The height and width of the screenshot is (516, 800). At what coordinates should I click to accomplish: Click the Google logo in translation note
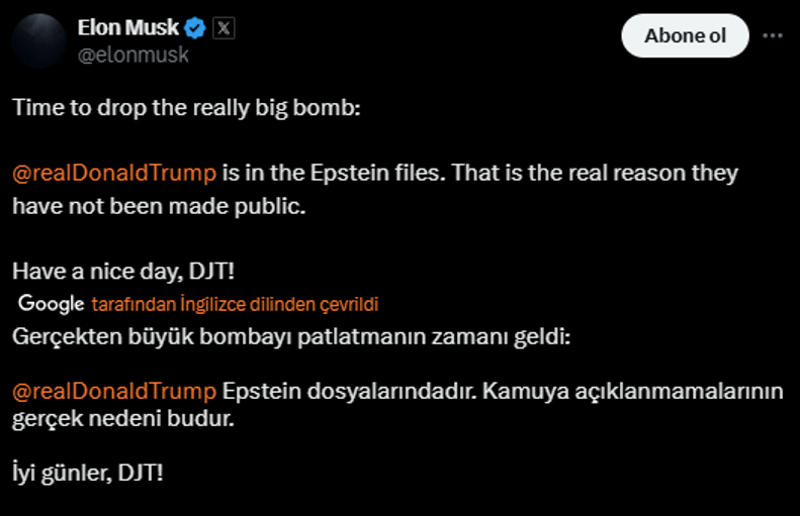51,304
